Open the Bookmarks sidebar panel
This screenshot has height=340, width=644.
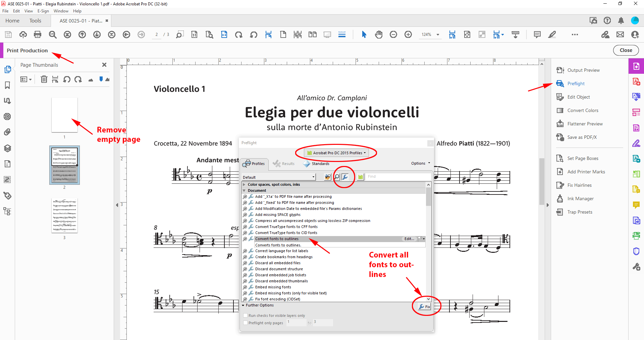(7, 85)
